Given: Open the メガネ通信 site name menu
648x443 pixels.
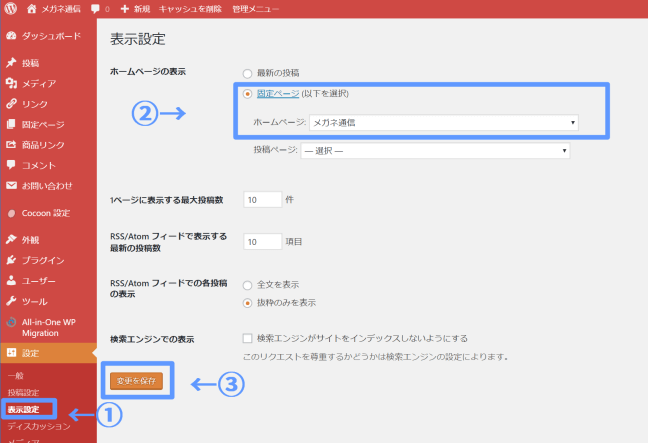Looking at the screenshot, I should [61, 9].
